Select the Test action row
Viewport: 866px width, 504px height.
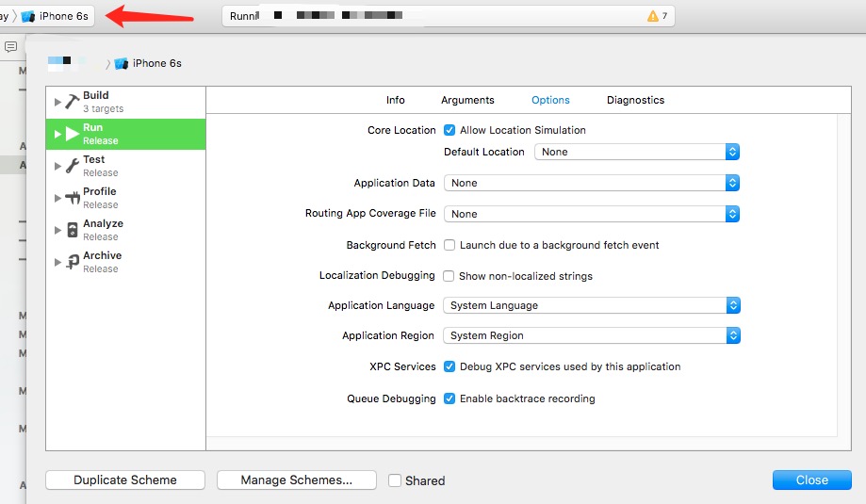(x=126, y=166)
